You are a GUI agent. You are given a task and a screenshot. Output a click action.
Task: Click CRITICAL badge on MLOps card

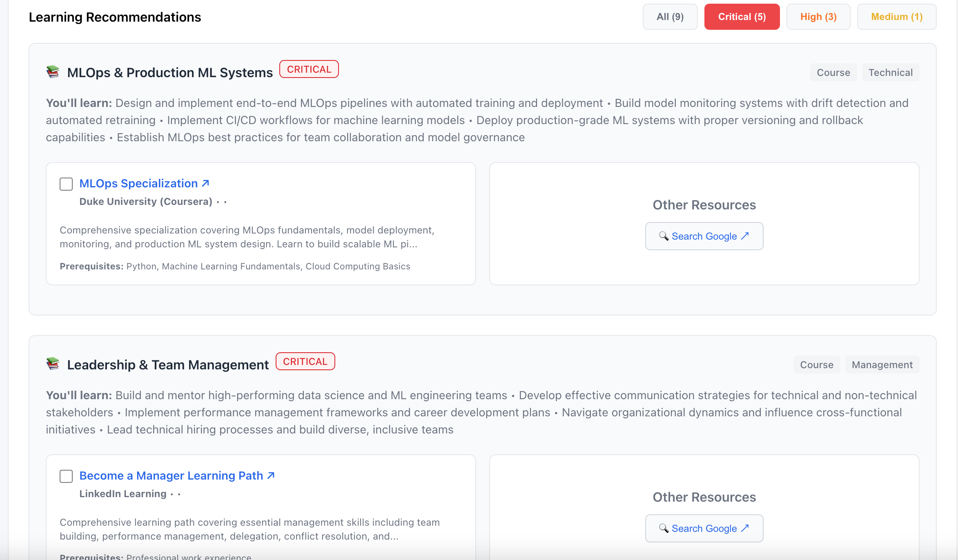pos(309,69)
